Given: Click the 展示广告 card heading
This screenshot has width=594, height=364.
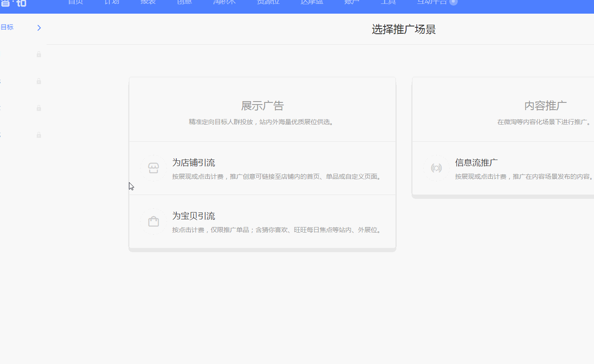Looking at the screenshot, I should [x=263, y=106].
